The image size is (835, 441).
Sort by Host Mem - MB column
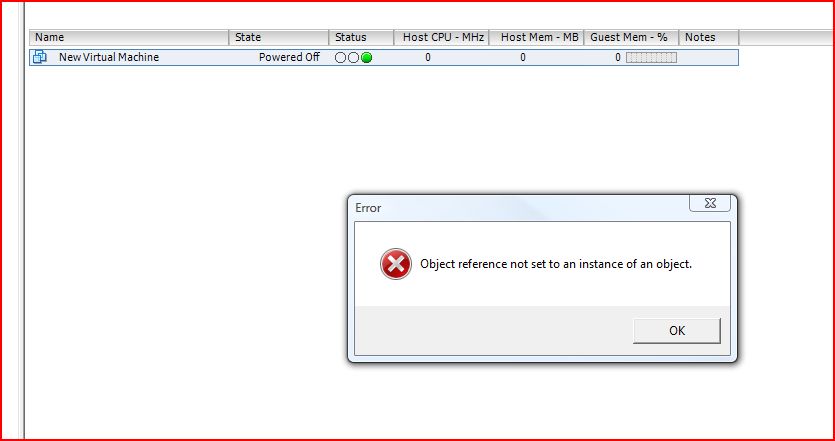tap(537, 37)
